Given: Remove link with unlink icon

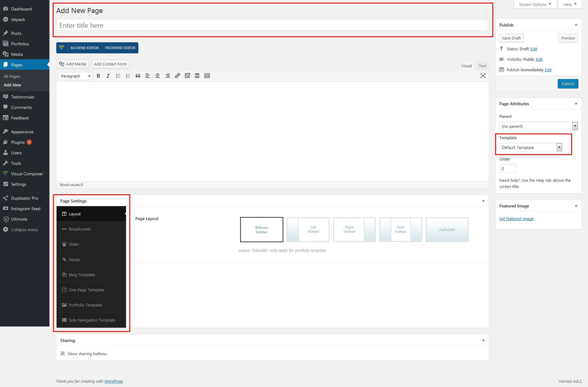Looking at the screenshot, I should 187,76.
